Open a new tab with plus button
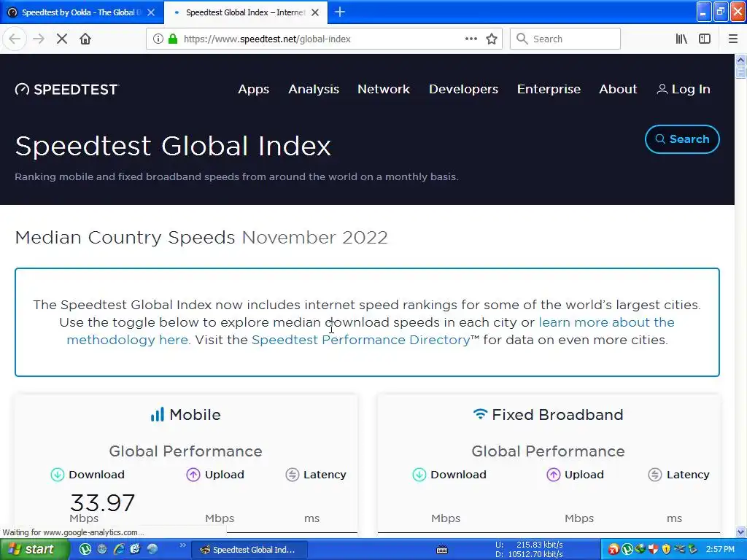747x560 pixels. (340, 12)
